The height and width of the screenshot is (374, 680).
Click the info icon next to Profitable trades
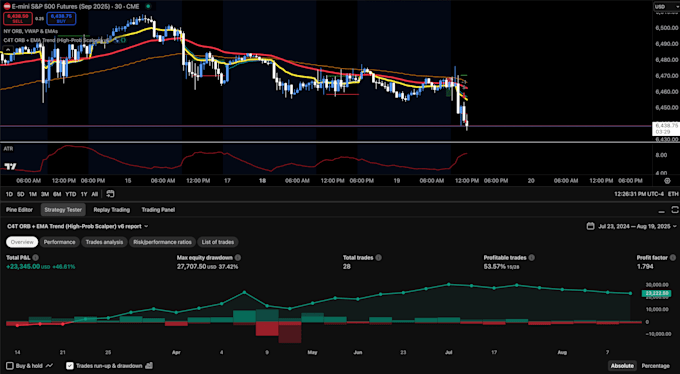tap(532, 258)
